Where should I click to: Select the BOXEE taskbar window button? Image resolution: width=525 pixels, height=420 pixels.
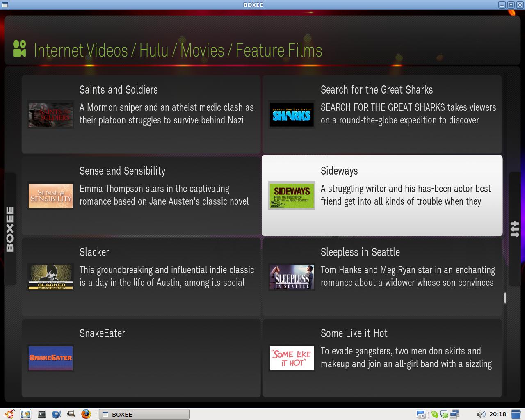pos(144,414)
